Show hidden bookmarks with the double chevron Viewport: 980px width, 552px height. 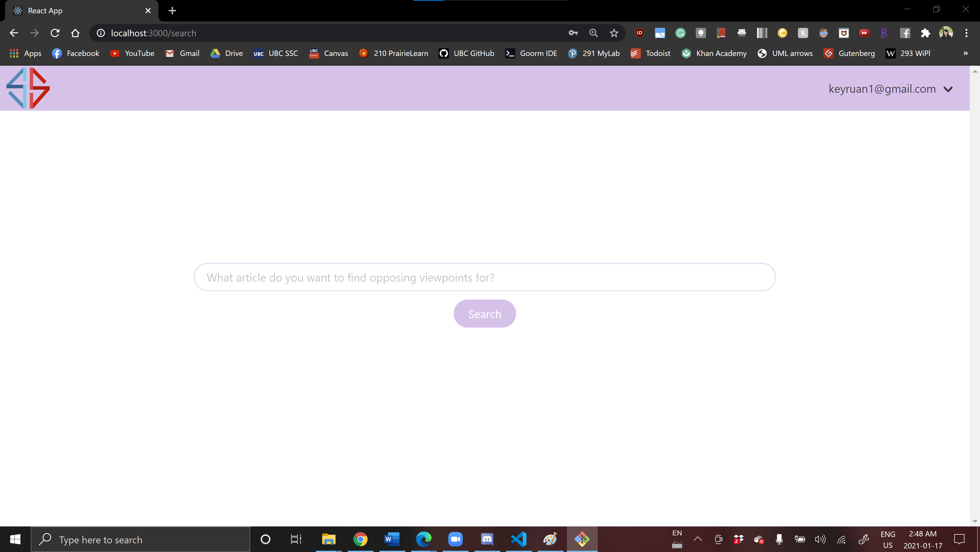pyautogui.click(x=965, y=53)
